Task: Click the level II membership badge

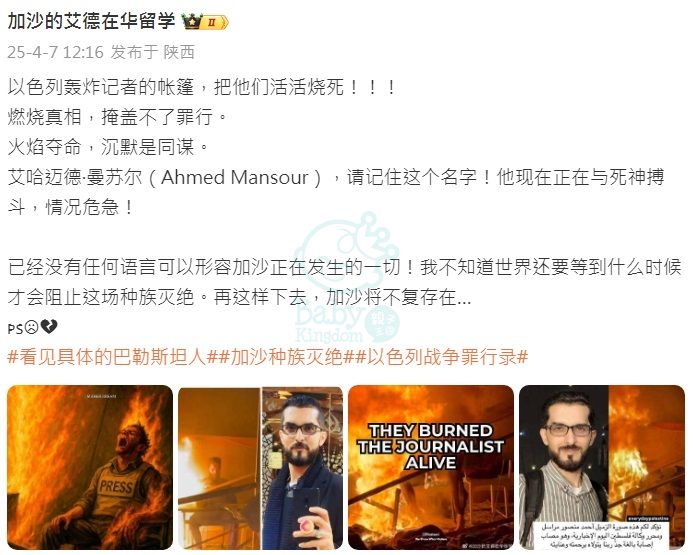Action: pyautogui.click(x=215, y=22)
